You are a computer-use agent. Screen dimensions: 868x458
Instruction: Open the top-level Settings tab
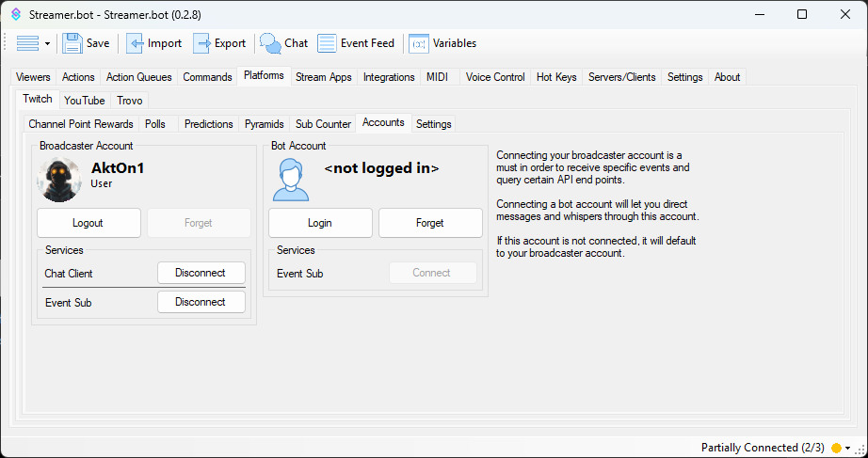click(684, 77)
